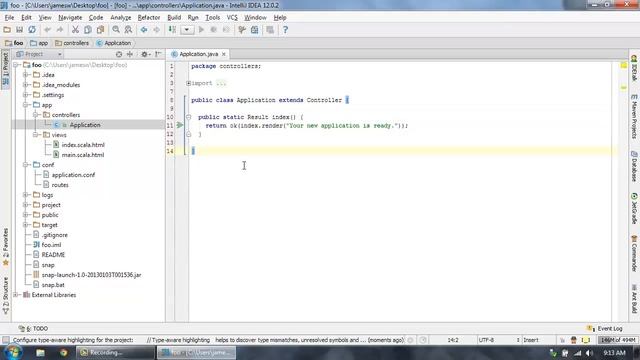The height and width of the screenshot is (360, 640).
Task: Select the Application.java editor tab
Action: click(198, 54)
